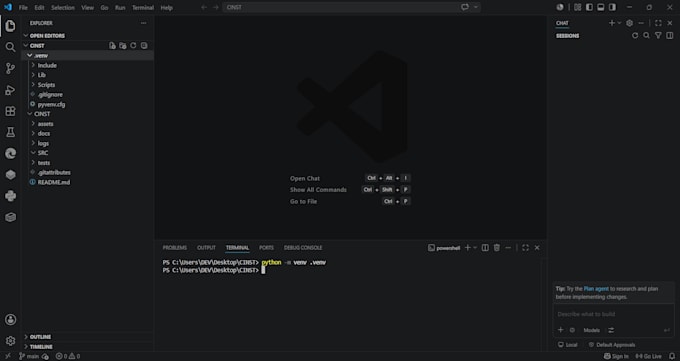Open chat settings gear
Screen dimensions: 680x361
[629, 23]
